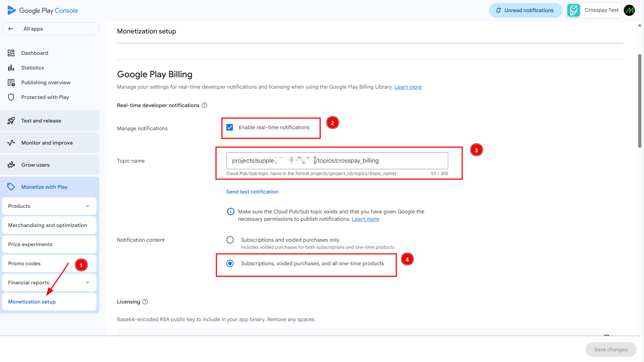The height and width of the screenshot is (362, 644).
Task: Select Subscriptions, voided purchases, and all one-time products
Action: pos(230,263)
